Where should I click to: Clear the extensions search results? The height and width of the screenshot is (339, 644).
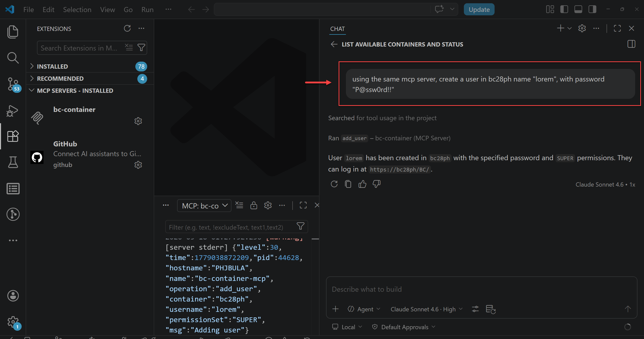(129, 48)
